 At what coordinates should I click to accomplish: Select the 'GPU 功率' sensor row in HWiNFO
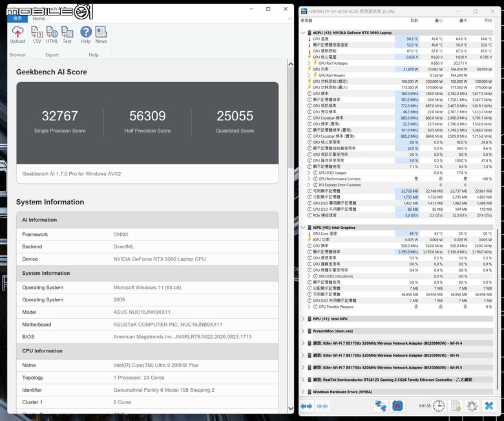[x=400, y=69]
